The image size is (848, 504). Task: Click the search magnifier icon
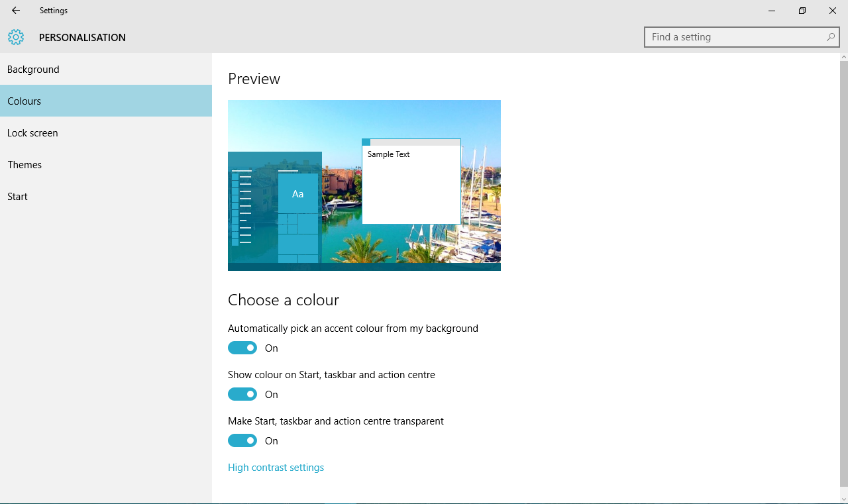click(x=830, y=37)
